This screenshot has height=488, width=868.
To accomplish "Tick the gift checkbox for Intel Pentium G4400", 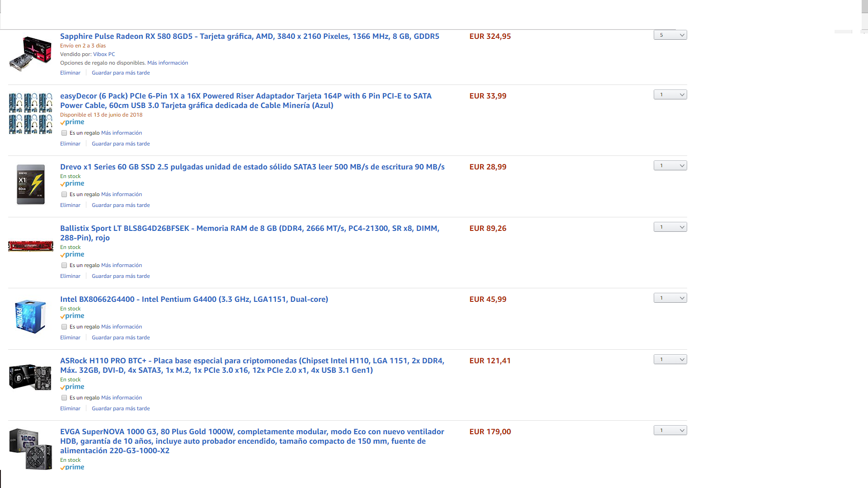I will pos(64,327).
